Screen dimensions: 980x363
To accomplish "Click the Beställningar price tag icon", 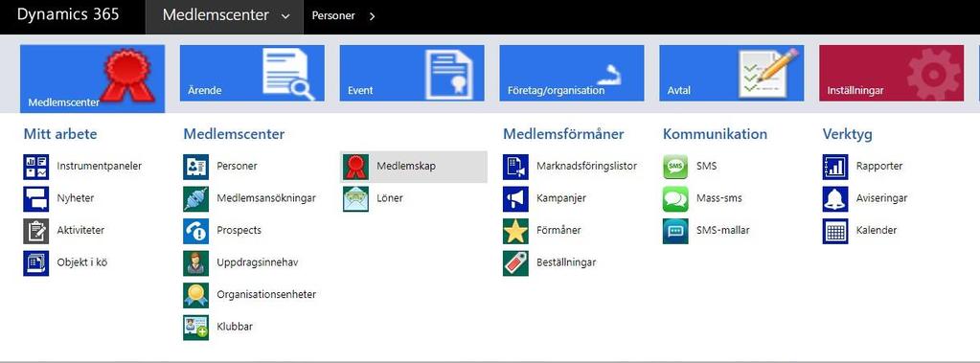I will pyautogui.click(x=515, y=263).
